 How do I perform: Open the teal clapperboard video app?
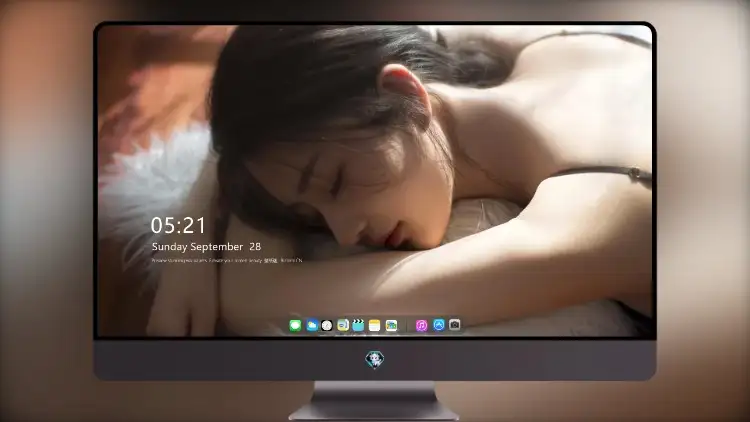[358, 325]
